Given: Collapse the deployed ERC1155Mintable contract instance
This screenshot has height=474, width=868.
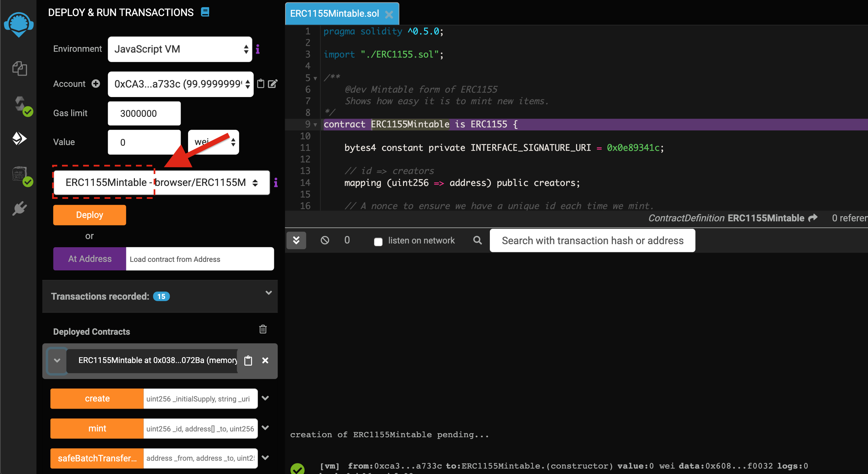Looking at the screenshot, I should pos(57,360).
